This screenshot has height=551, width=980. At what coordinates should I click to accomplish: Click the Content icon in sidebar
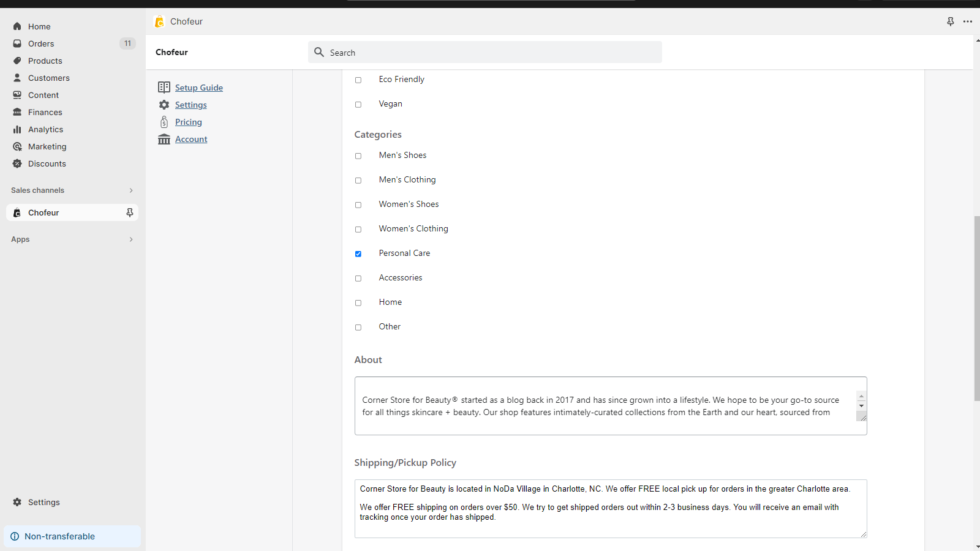click(17, 95)
